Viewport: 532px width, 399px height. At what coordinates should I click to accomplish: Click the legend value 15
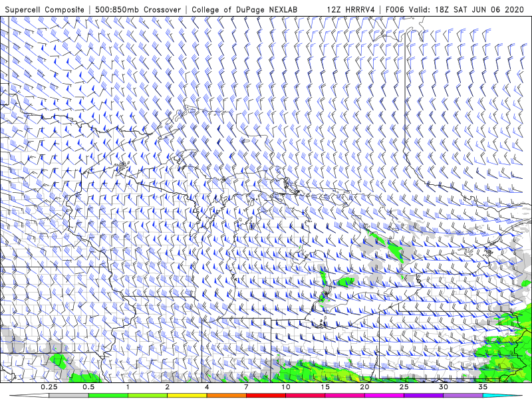click(325, 387)
